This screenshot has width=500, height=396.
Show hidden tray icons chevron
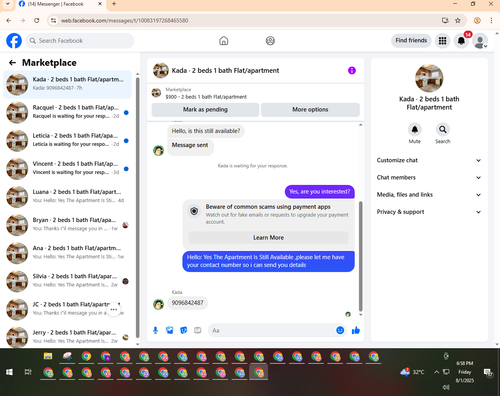pyautogui.click(x=436, y=372)
